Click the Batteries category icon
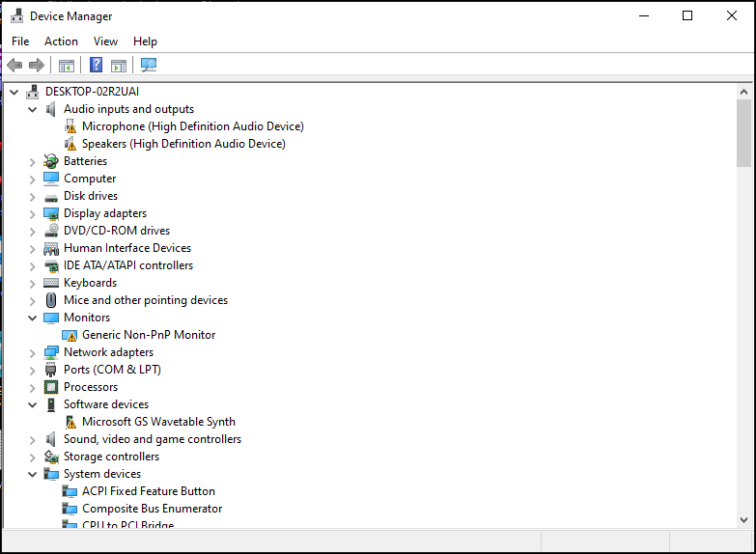This screenshot has height=554, width=756. pos(51,161)
